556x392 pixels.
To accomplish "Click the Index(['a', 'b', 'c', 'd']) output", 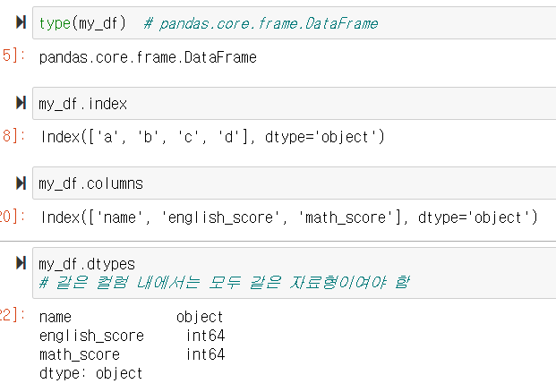I will point(213,137).
